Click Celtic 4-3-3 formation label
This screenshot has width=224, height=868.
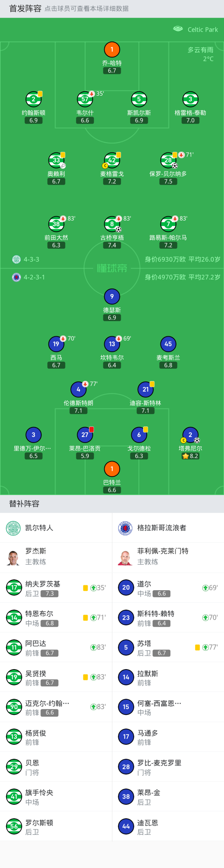click(x=31, y=259)
